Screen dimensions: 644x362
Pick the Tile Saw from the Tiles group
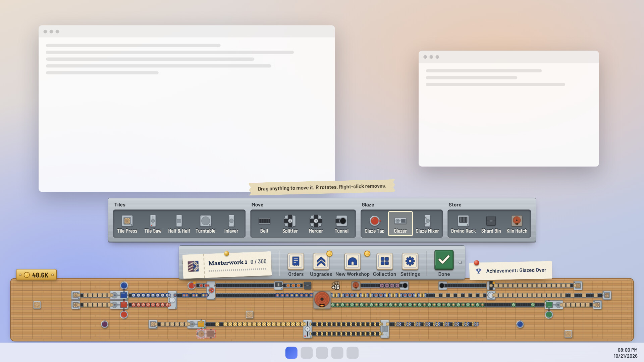153,224
